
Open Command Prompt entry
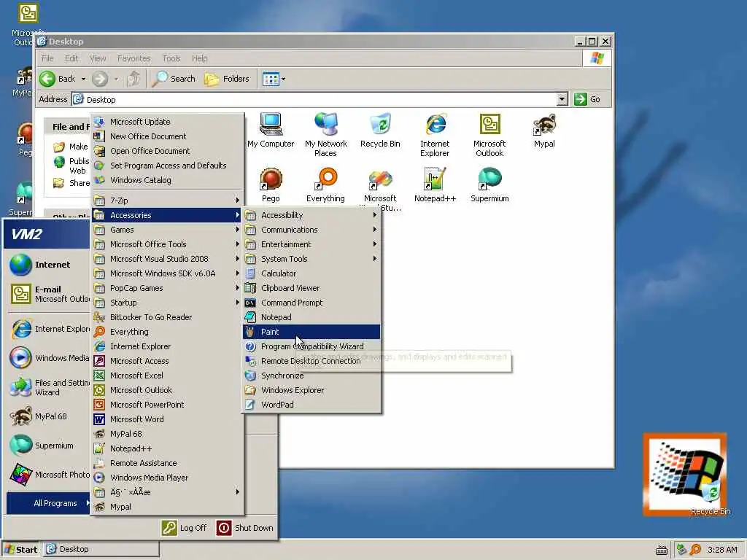tap(311, 303)
